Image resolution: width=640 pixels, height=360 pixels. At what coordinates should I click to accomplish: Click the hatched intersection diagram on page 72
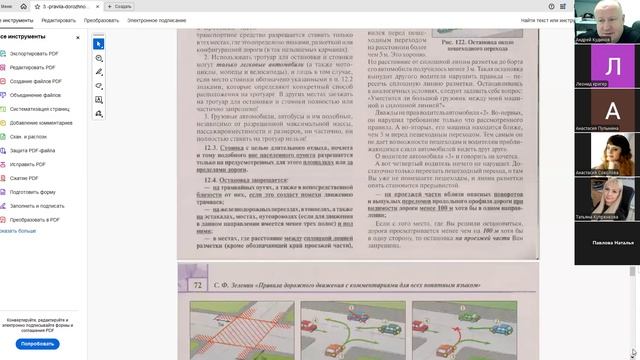[x=242, y=330]
